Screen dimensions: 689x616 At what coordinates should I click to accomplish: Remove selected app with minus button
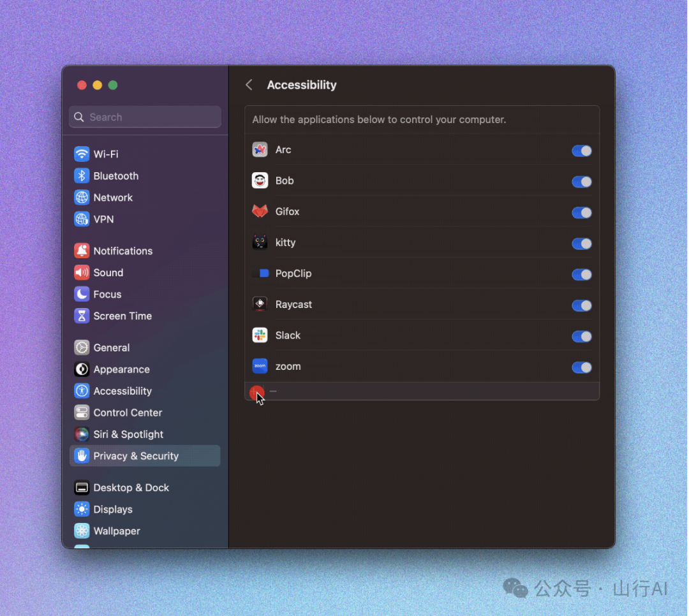273,391
